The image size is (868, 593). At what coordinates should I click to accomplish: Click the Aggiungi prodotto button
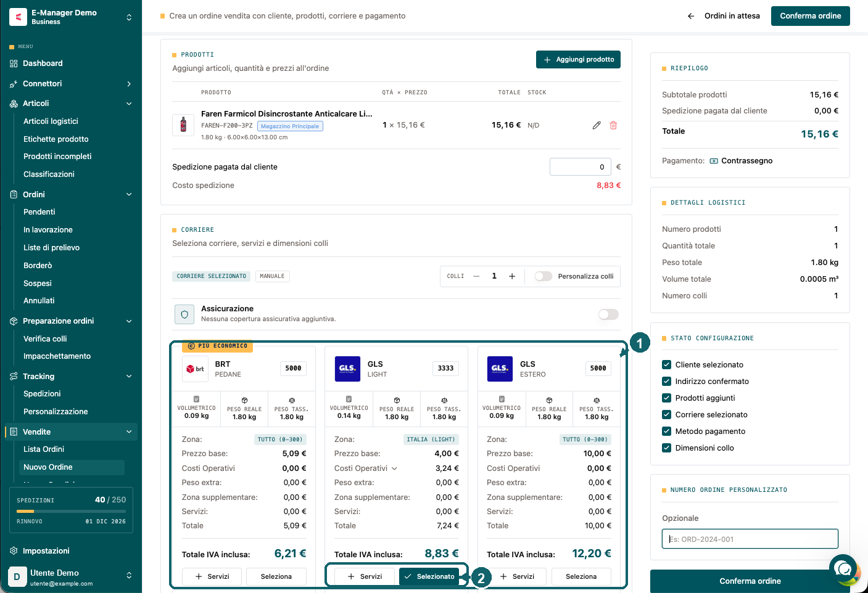pyautogui.click(x=578, y=60)
